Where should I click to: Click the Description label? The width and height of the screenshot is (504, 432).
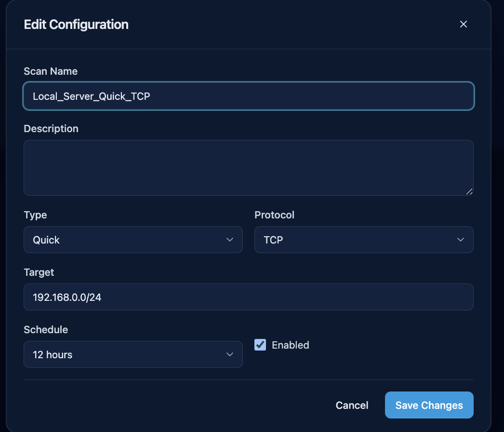pyautogui.click(x=51, y=129)
